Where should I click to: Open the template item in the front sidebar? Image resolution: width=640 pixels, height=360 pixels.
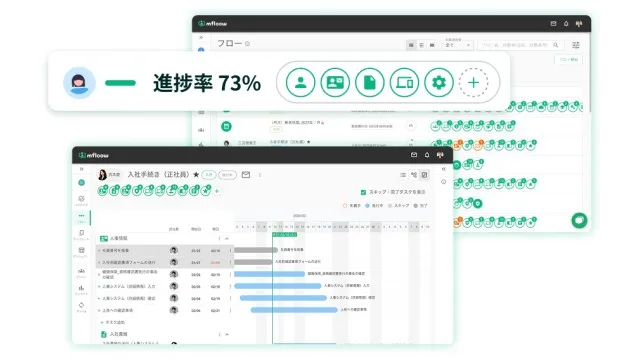(81, 235)
